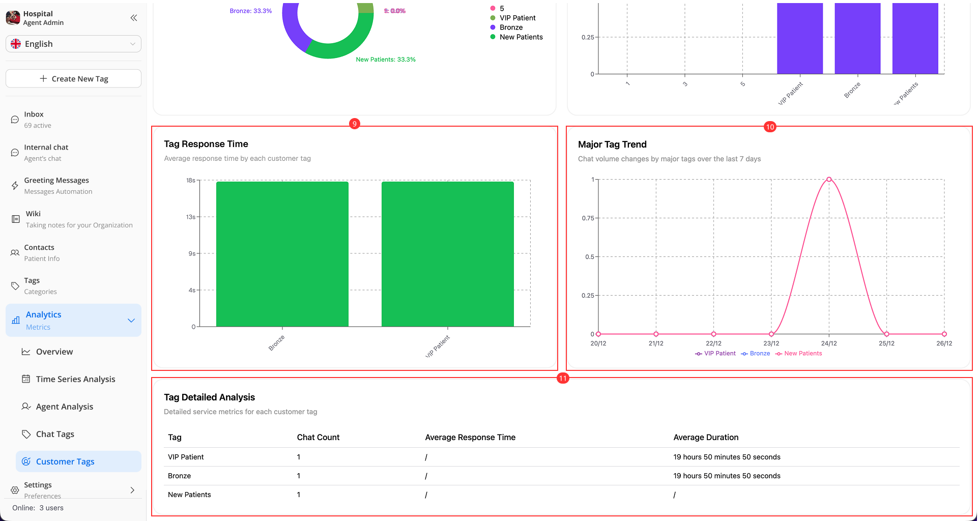This screenshot has height=521, width=980.
Task: Hide the New Patients trend line via its legend
Action: click(x=798, y=353)
